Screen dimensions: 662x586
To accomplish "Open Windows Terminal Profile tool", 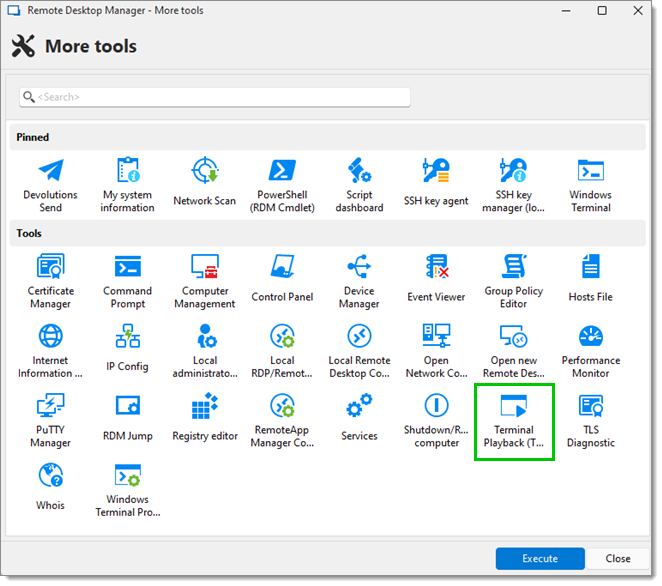I will click(x=128, y=490).
